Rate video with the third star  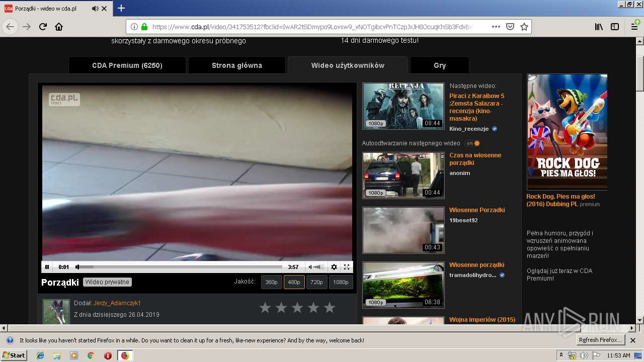[297, 308]
